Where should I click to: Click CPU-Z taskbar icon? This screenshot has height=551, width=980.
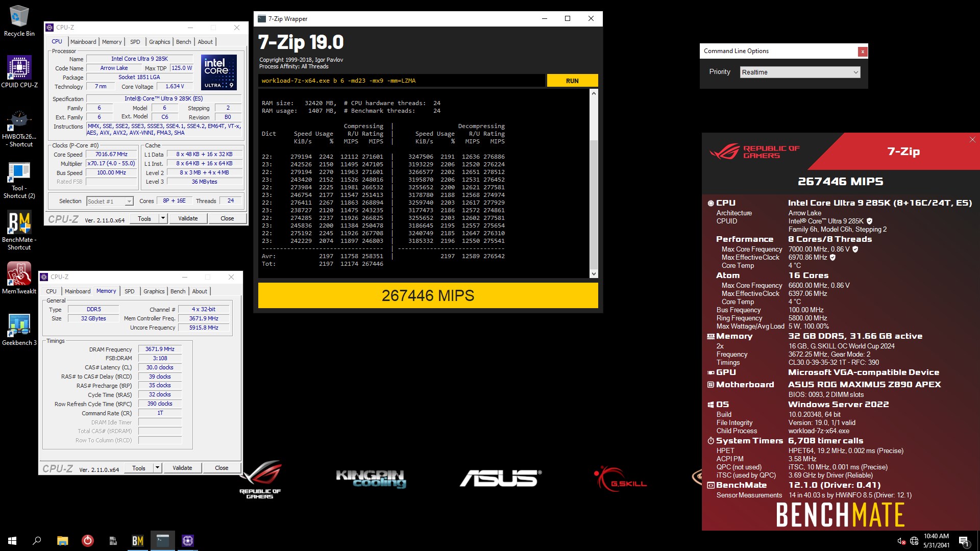[188, 541]
